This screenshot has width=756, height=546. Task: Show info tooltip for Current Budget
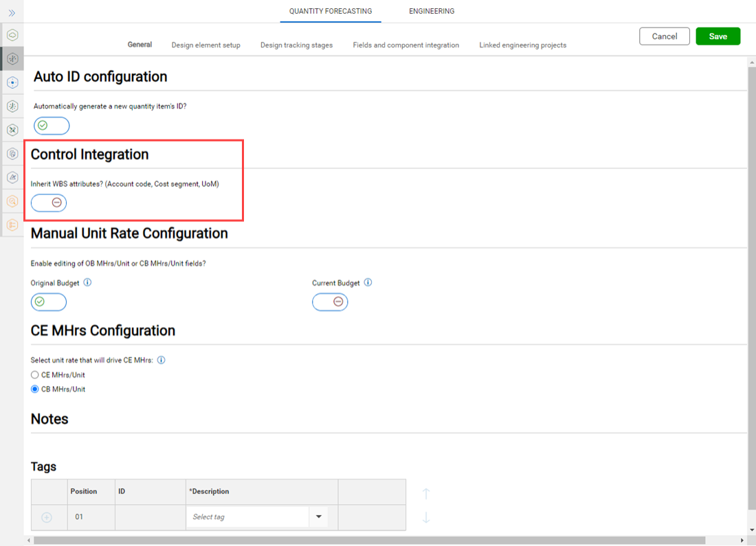pyautogui.click(x=368, y=282)
